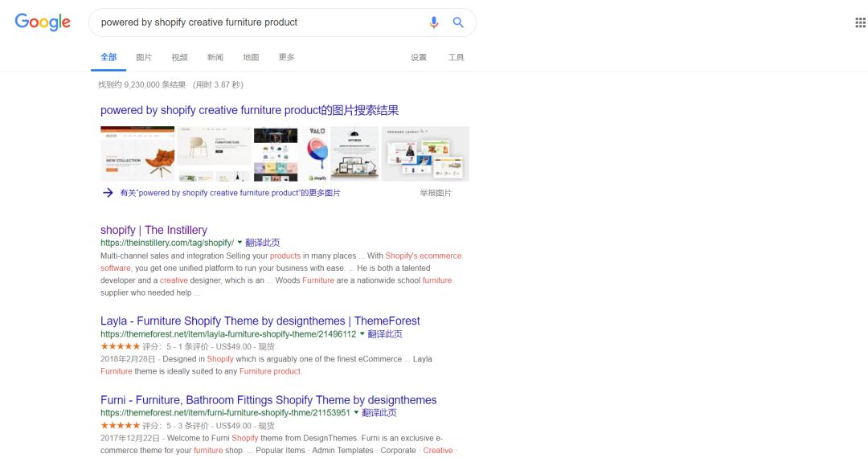The height and width of the screenshot is (458, 868).
Task: Switch to the 图片 (Images) tab
Action: point(144,58)
